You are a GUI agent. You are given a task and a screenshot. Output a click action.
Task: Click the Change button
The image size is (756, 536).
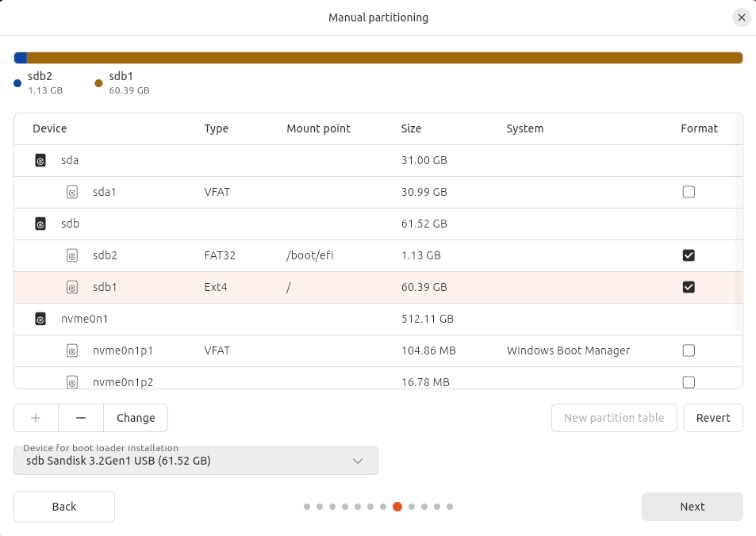136,418
